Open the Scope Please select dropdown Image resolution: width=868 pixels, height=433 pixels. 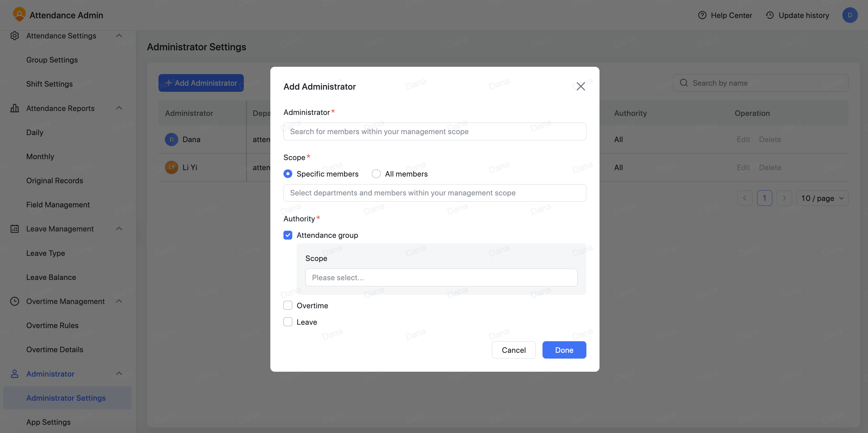[441, 277]
